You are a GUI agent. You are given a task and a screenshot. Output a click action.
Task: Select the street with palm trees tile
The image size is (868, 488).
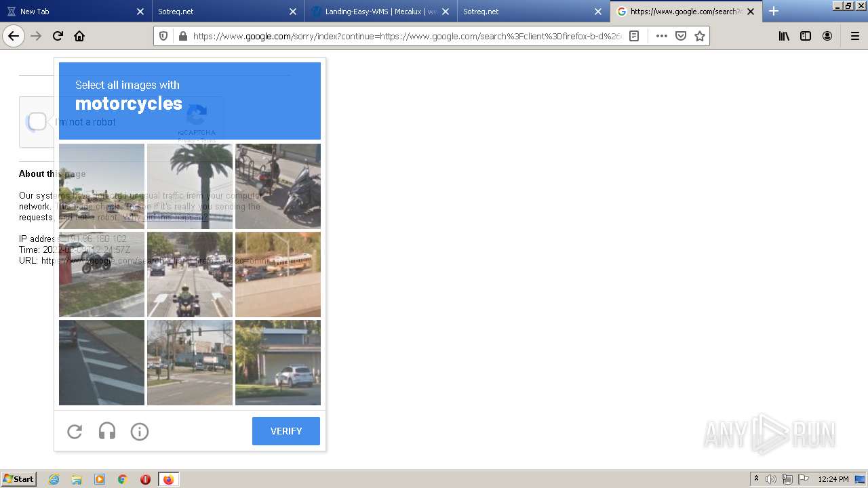(x=102, y=186)
